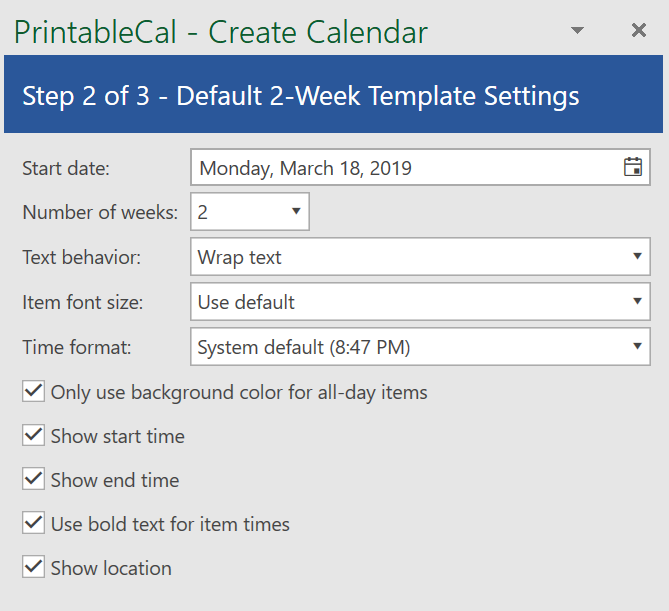Click the Start date input field

[x=420, y=167]
